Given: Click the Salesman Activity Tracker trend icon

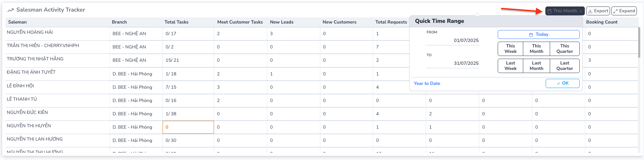Looking at the screenshot, I should click(11, 10).
